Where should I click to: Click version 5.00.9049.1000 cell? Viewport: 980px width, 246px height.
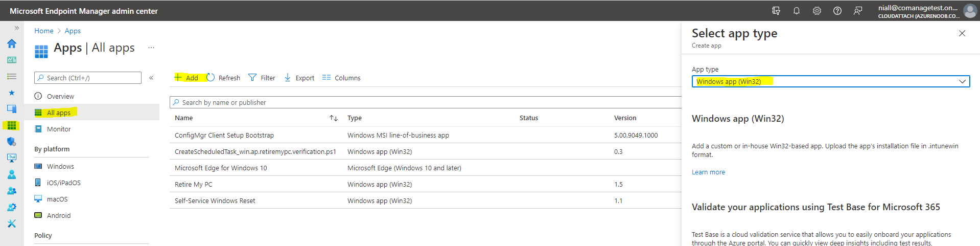coord(636,135)
